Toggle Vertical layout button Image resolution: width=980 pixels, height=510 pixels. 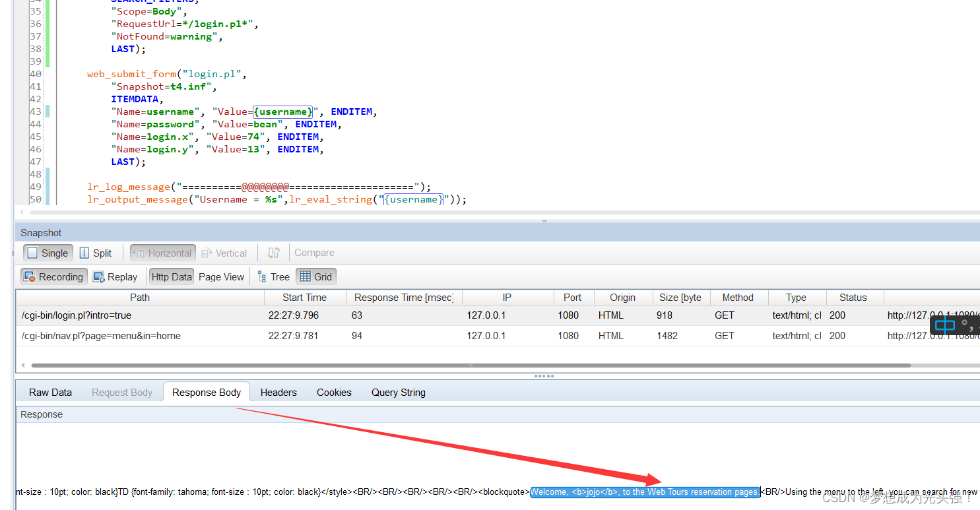point(224,253)
